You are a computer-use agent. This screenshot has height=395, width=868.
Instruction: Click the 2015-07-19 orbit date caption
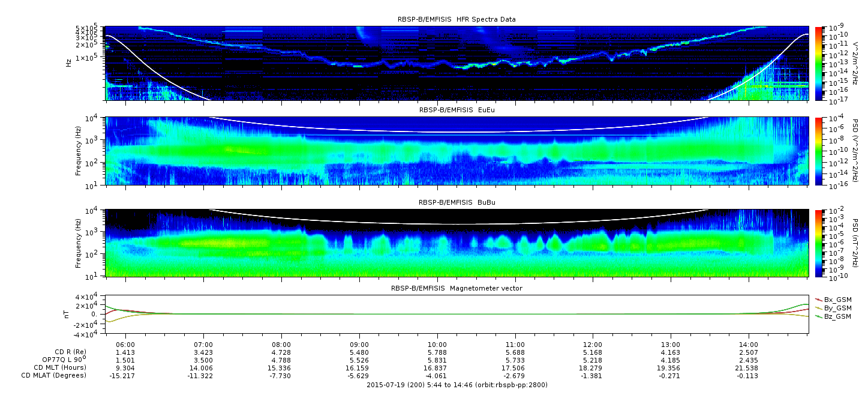(456, 385)
